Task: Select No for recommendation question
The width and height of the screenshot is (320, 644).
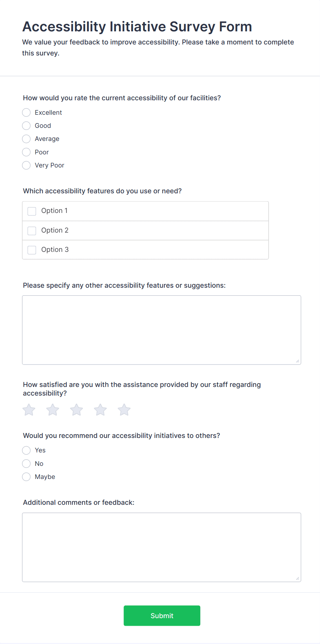Action: pos(26,464)
